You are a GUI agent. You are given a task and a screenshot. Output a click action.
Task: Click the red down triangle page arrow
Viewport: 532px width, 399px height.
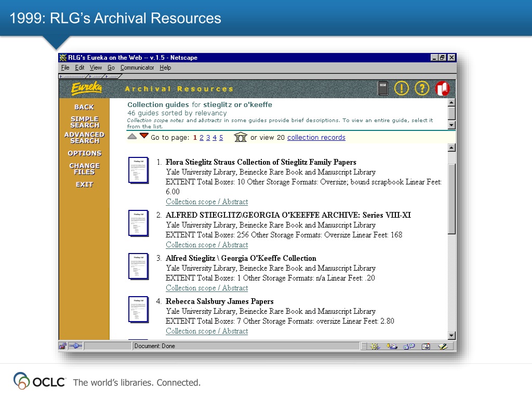[x=144, y=136]
